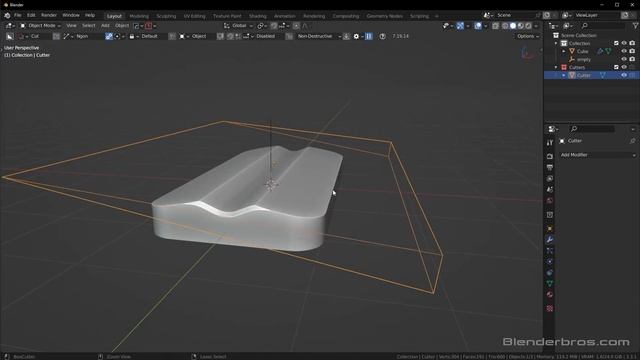The height and width of the screenshot is (360, 640).
Task: Click the properties search field
Action: point(592,129)
